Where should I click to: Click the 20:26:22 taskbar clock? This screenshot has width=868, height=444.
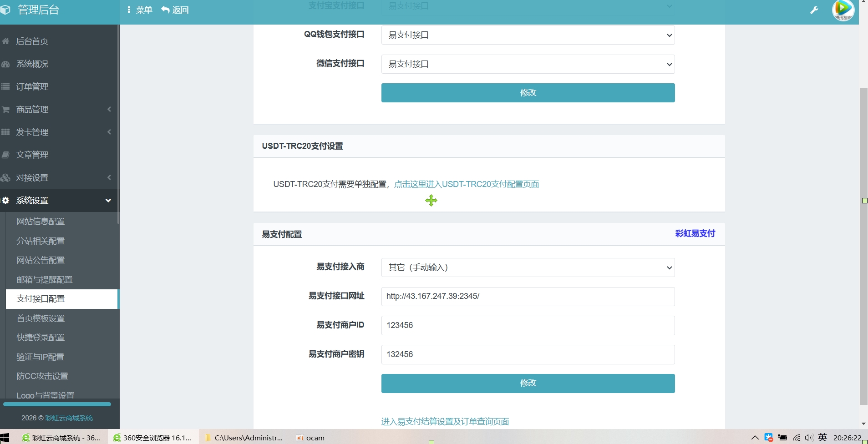848,438
